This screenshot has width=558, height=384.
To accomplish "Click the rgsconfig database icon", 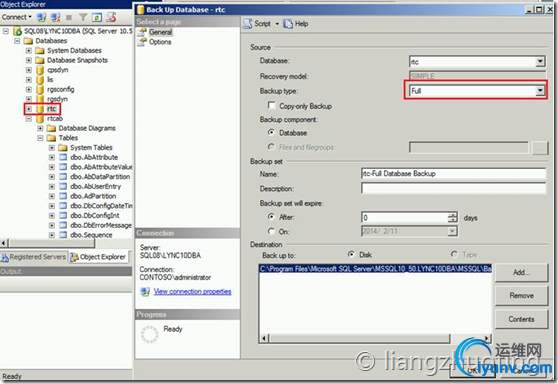I will [40, 89].
